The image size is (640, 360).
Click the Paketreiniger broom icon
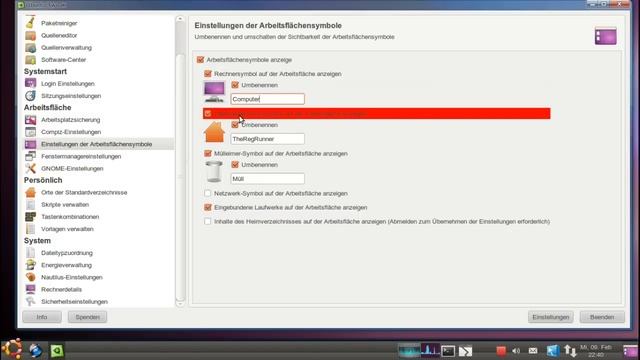[x=30, y=23]
